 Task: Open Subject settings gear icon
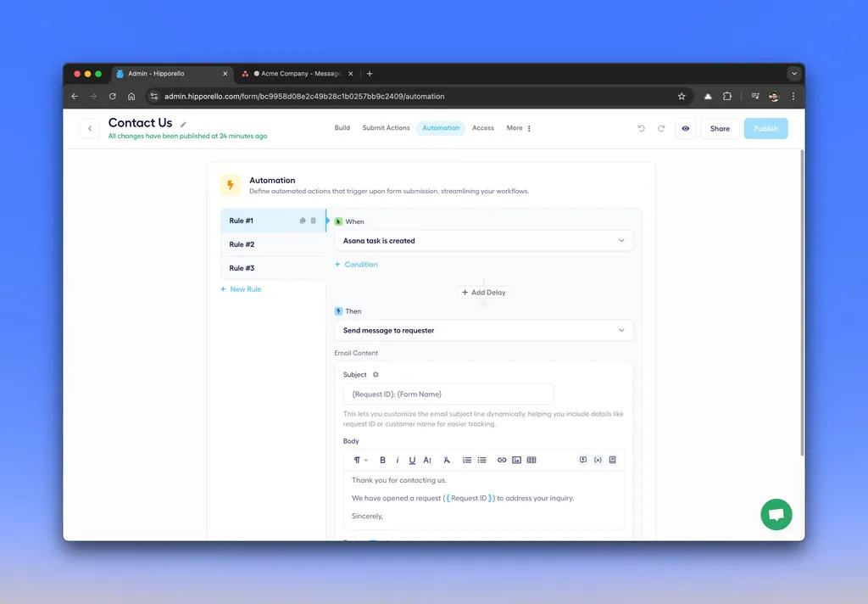376,374
